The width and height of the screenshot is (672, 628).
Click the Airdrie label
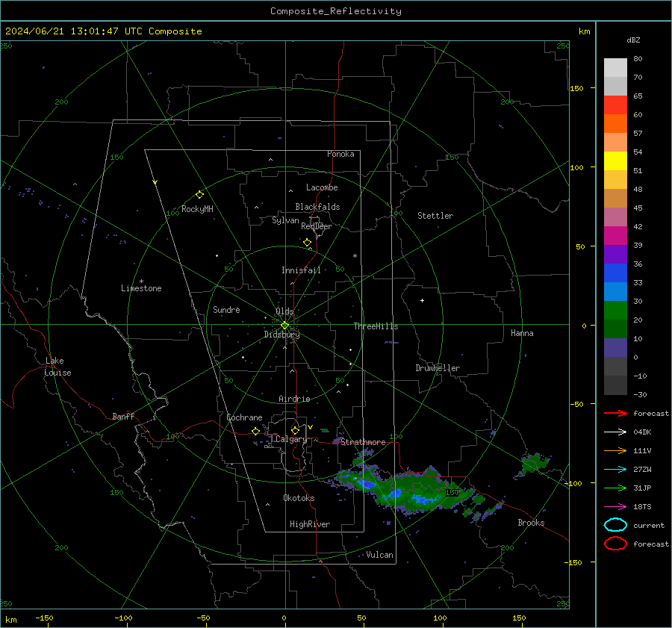pyautogui.click(x=294, y=399)
